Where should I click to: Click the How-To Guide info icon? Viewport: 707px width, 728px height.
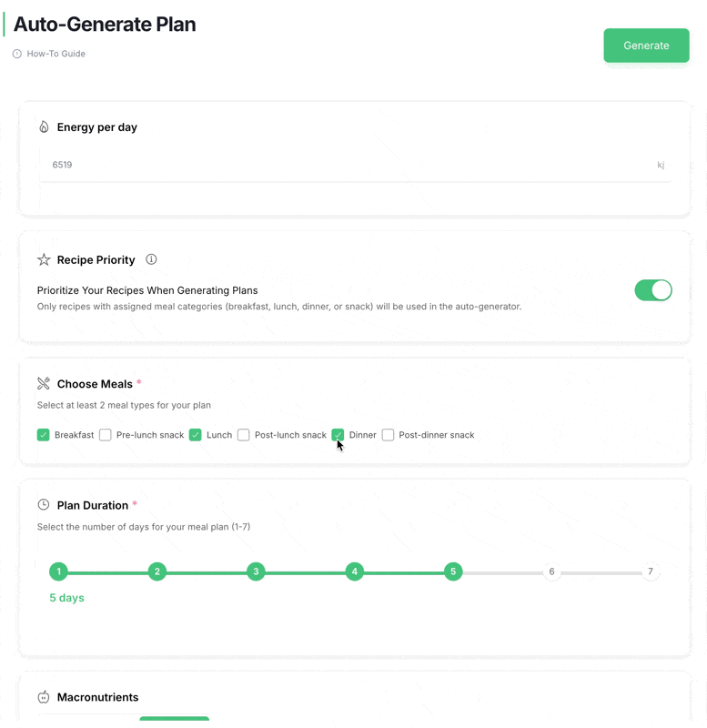pos(17,54)
